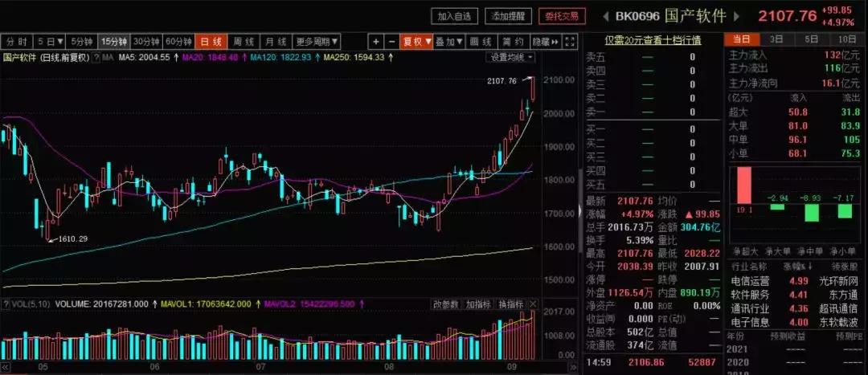Click the 2107.76 high marker on chart
The height and width of the screenshot is (375, 868).
coord(502,81)
